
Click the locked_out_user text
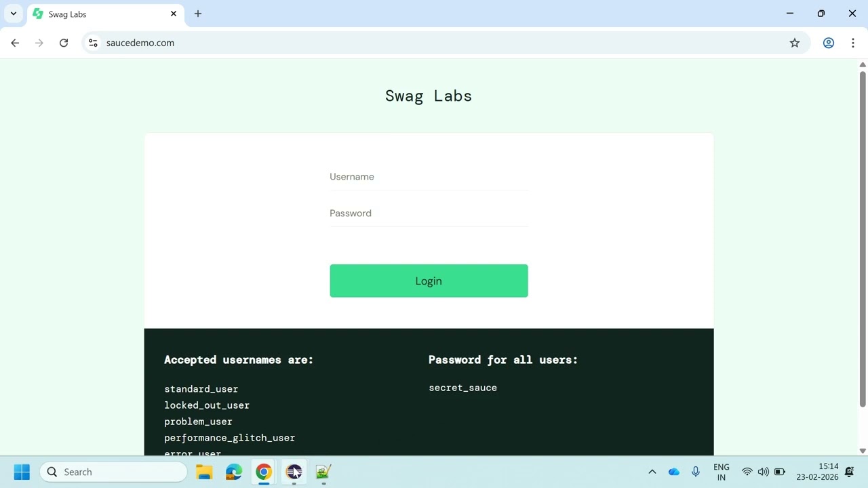207,405
